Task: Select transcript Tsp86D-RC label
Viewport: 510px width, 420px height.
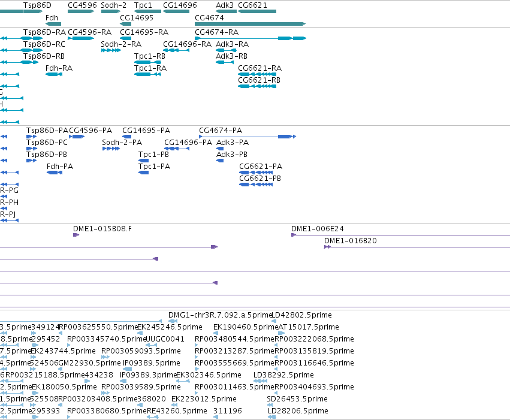Action: click(44, 44)
